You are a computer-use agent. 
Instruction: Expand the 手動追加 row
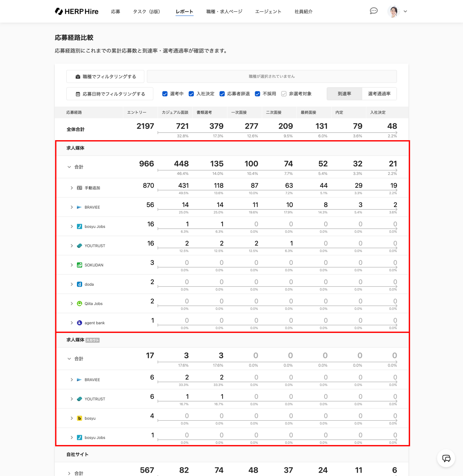point(72,188)
